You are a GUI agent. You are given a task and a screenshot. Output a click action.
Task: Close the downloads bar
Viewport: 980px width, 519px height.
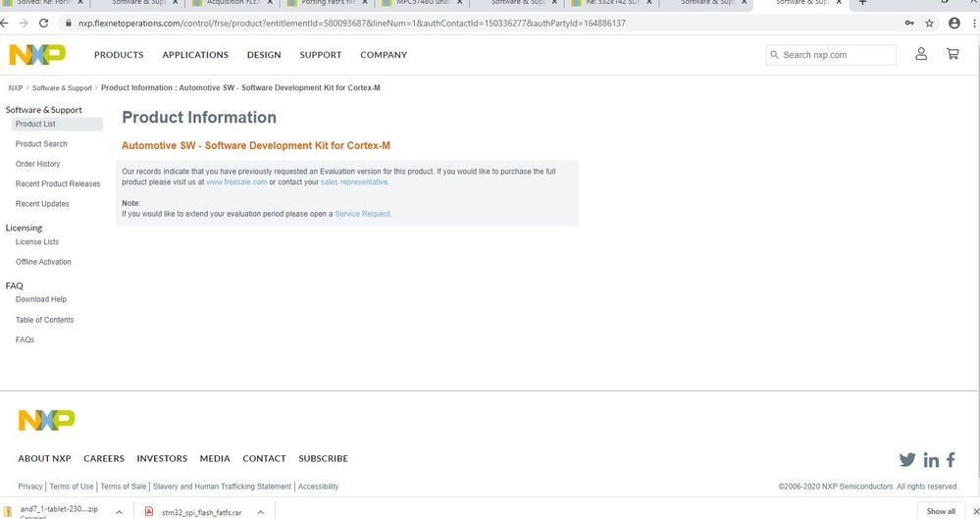pos(976,511)
